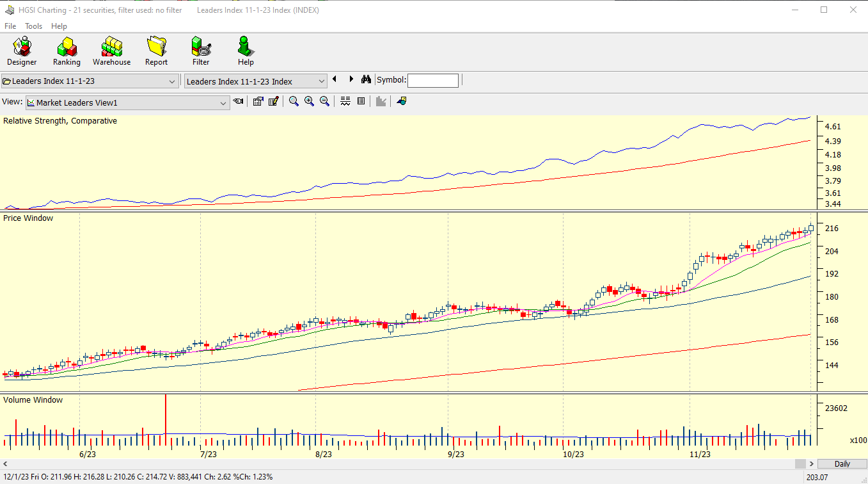868x484 pixels.
Task: Click the Help toolbar icon
Action: coord(246,51)
